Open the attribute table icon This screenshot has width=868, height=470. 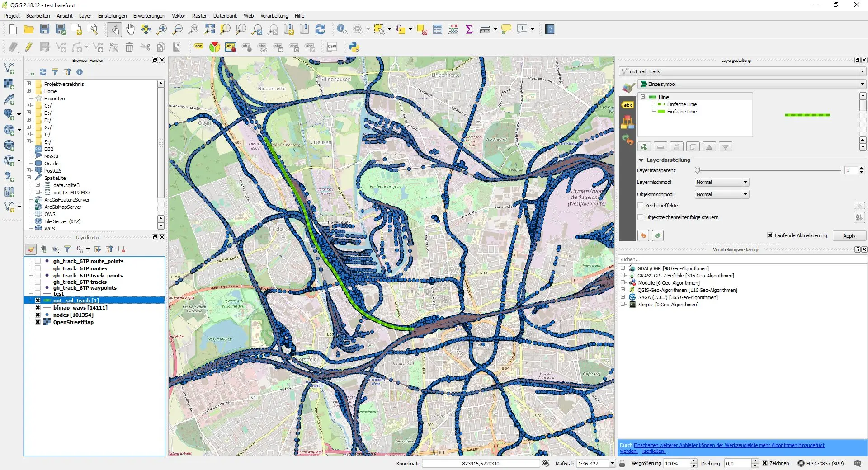tap(437, 29)
